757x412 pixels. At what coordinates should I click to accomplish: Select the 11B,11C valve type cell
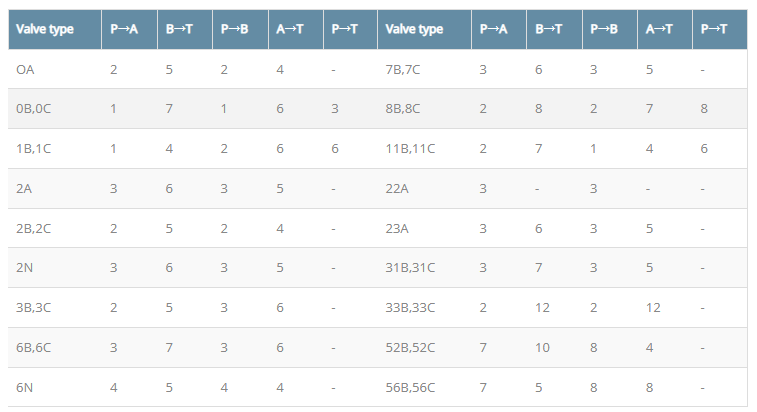411,148
